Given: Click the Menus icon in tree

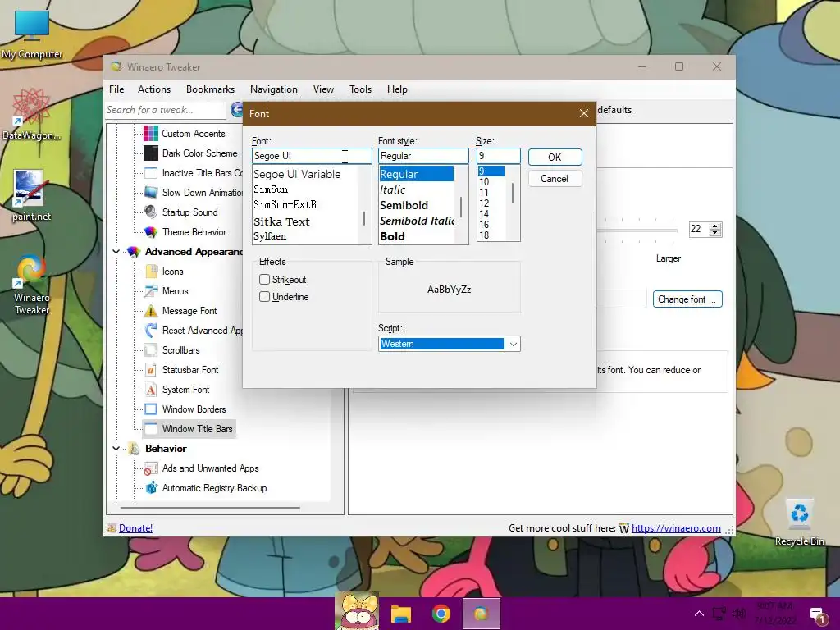Looking at the screenshot, I should (151, 291).
